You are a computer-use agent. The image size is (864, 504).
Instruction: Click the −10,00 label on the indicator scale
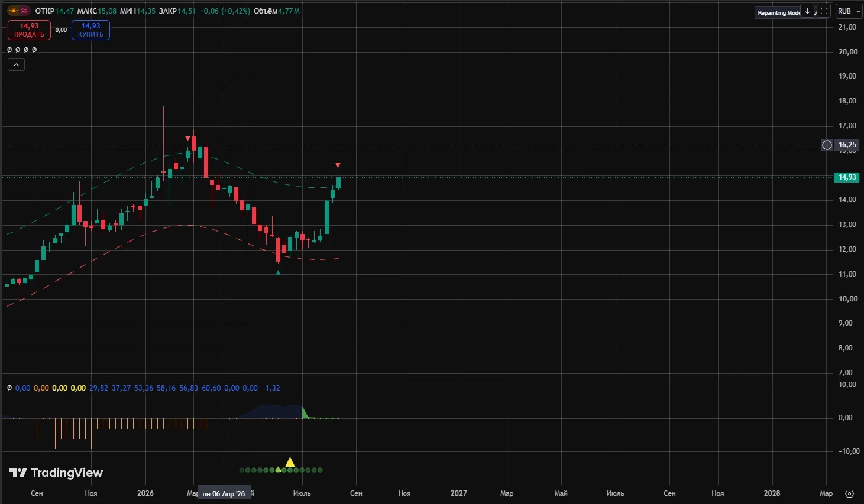849,451
